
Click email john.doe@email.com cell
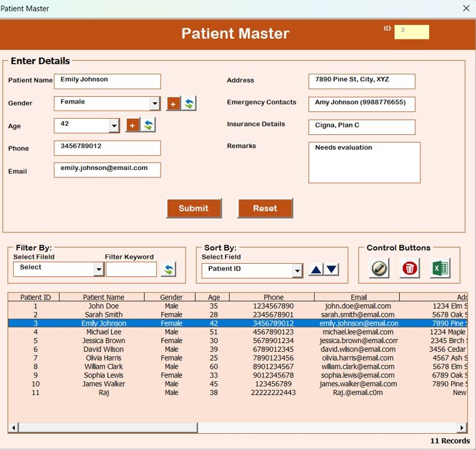[x=358, y=306]
